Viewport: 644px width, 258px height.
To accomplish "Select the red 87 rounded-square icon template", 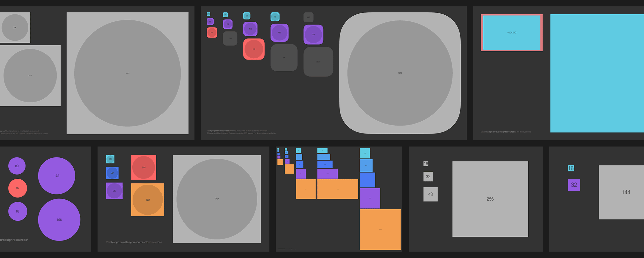I will [212, 32].
